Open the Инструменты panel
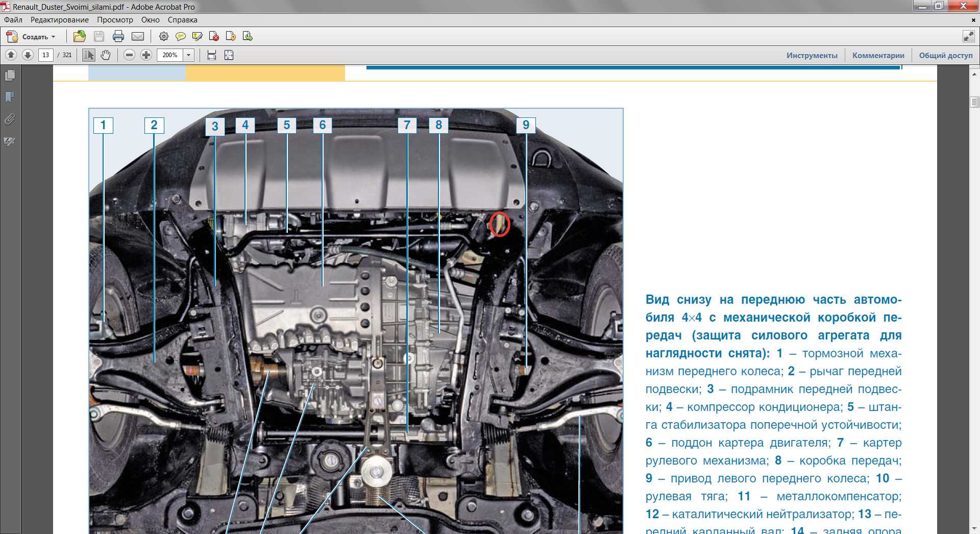 pos(812,55)
